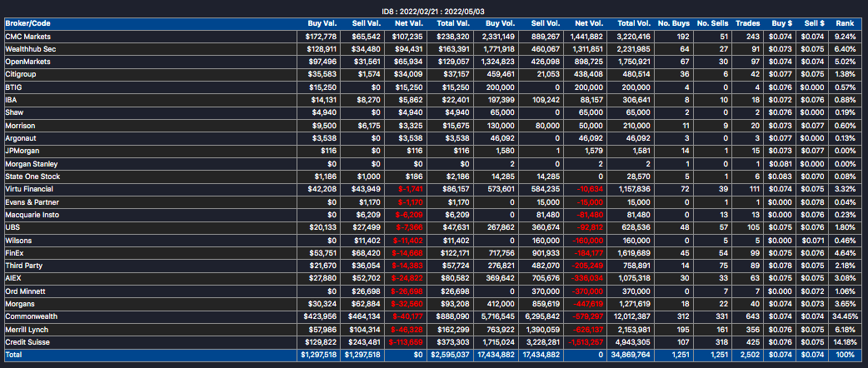Viewport: 868px width, 368px height.
Task: Select the AIEX broker name
Action: click(x=13, y=278)
